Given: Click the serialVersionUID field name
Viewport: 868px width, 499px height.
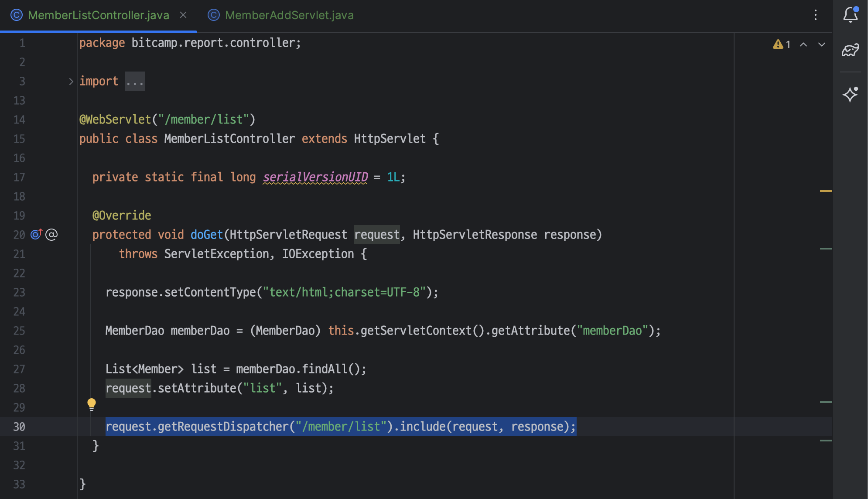Looking at the screenshot, I should click(x=315, y=177).
